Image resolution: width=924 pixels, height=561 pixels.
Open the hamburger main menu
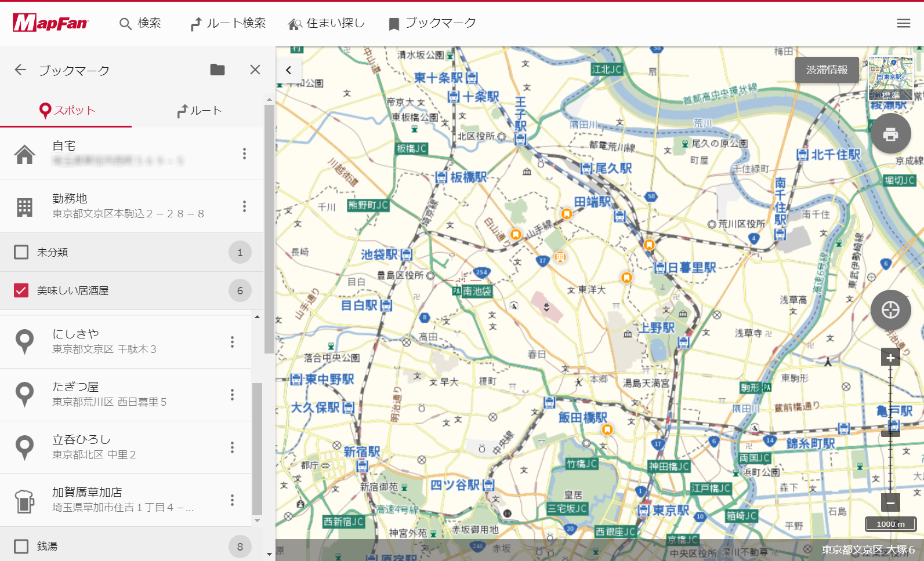[x=903, y=23]
